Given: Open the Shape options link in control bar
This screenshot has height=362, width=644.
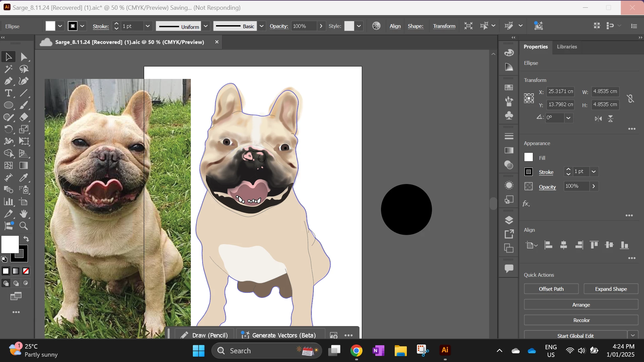Looking at the screenshot, I should (416, 26).
